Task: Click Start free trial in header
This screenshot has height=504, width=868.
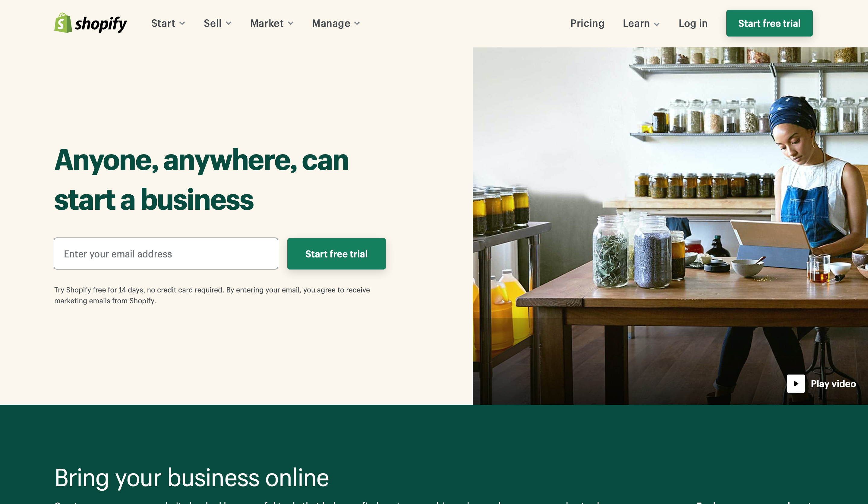Action: [x=769, y=23]
